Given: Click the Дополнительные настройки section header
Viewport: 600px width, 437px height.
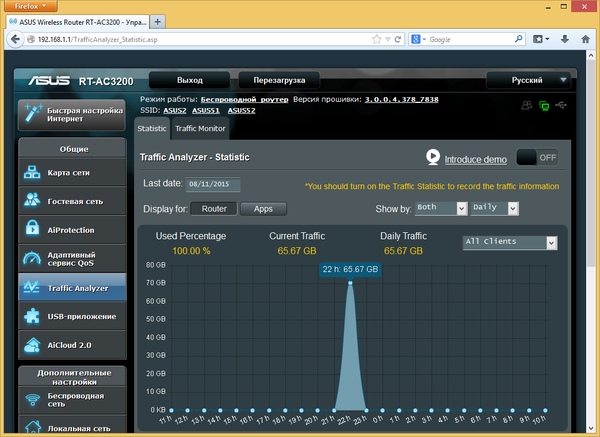Looking at the screenshot, I should (72, 377).
